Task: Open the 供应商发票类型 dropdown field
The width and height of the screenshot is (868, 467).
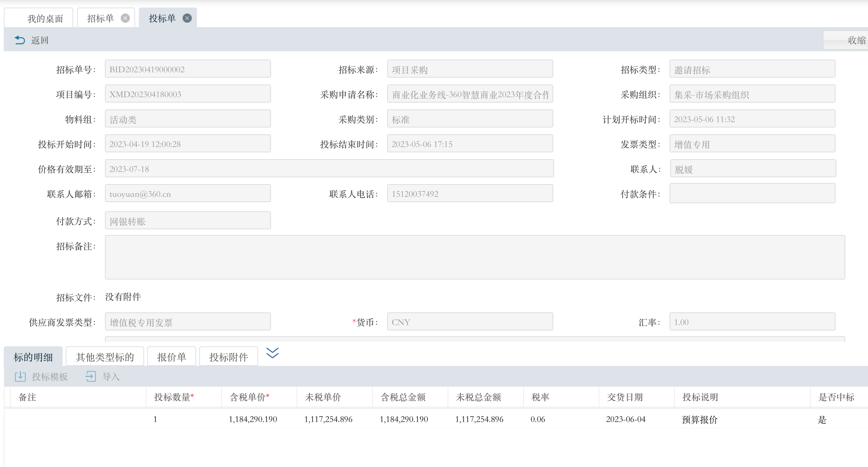Action: (188, 322)
